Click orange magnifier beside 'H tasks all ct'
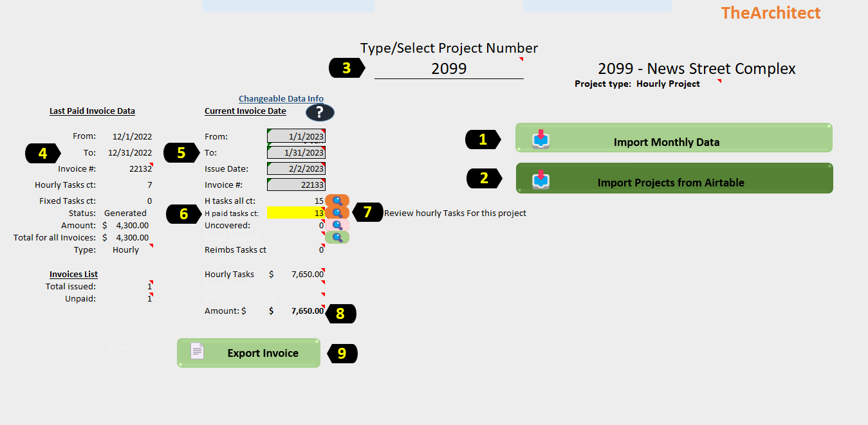 [x=337, y=201]
